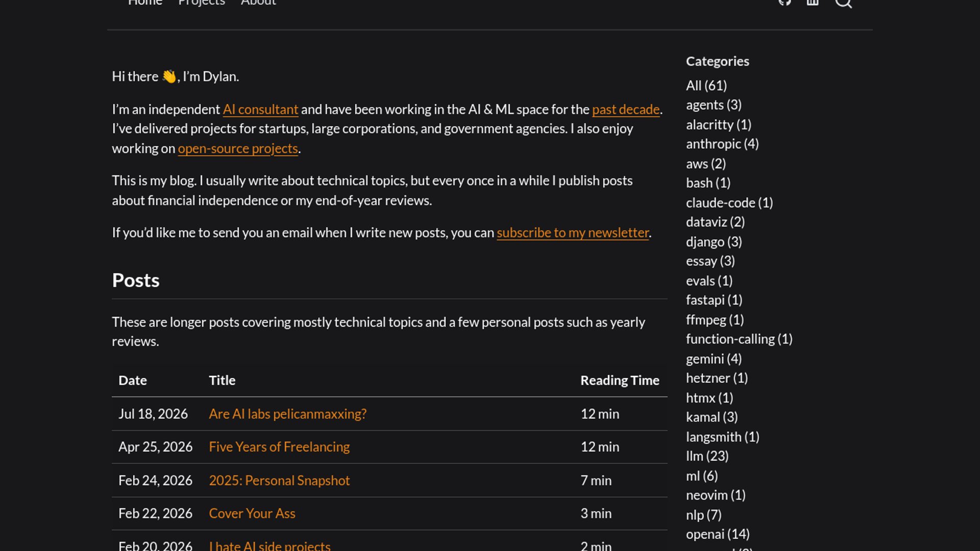Screen dimensions: 980x551
Task: Filter by ml (6) category
Action: point(702,476)
